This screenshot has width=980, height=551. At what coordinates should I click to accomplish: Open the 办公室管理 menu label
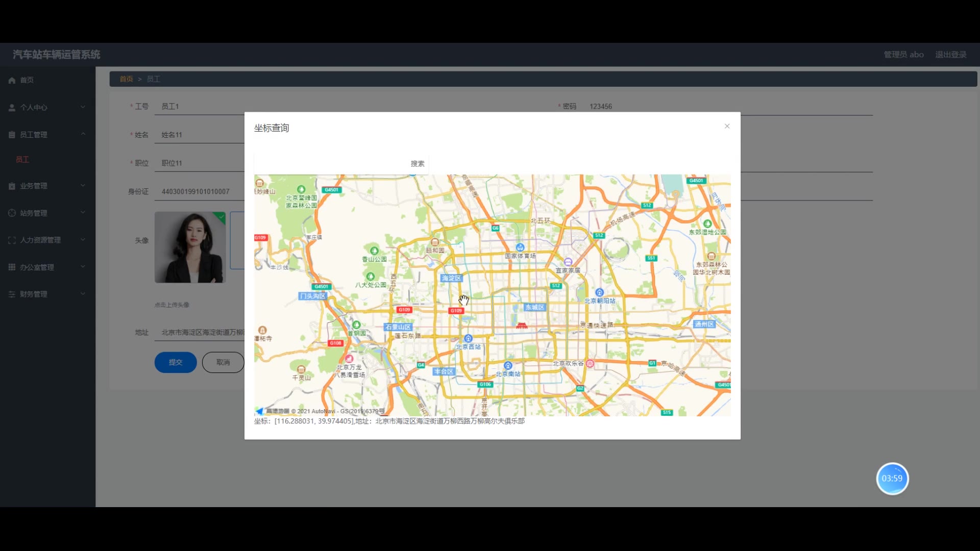(37, 267)
